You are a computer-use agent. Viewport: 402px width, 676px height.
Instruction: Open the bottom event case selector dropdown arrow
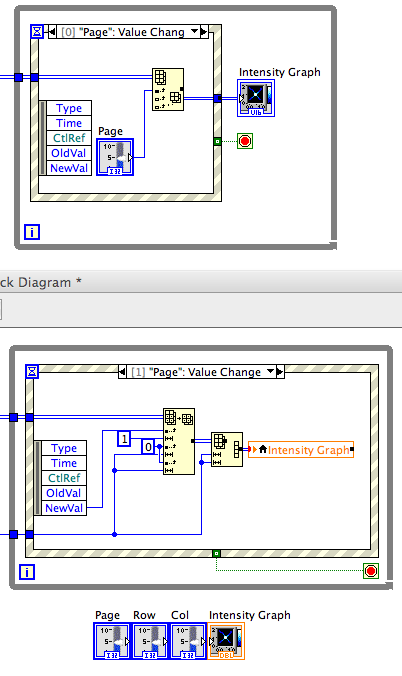point(270,371)
